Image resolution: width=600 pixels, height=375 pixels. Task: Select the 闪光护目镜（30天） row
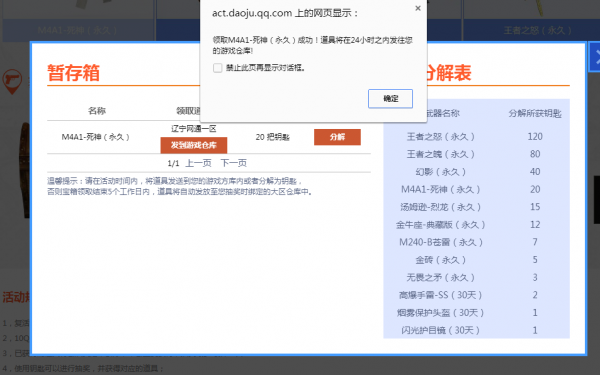476,330
